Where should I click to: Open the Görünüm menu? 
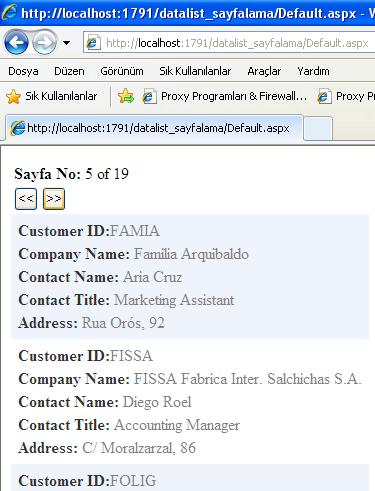(x=122, y=71)
